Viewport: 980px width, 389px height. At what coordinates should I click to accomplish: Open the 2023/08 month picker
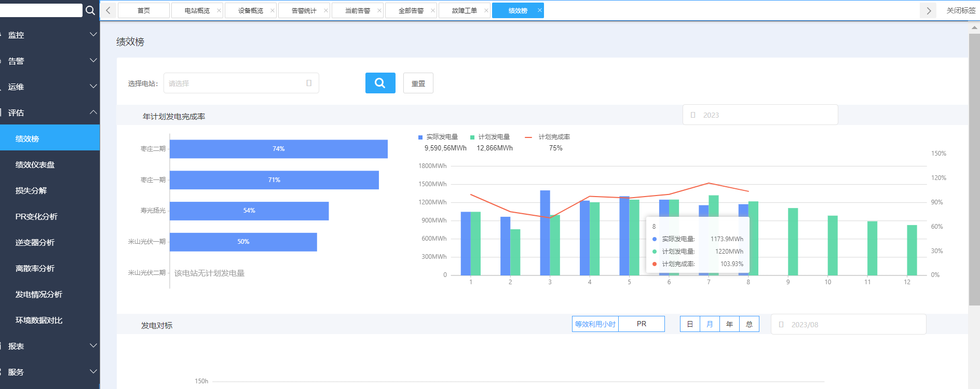pyautogui.click(x=848, y=325)
